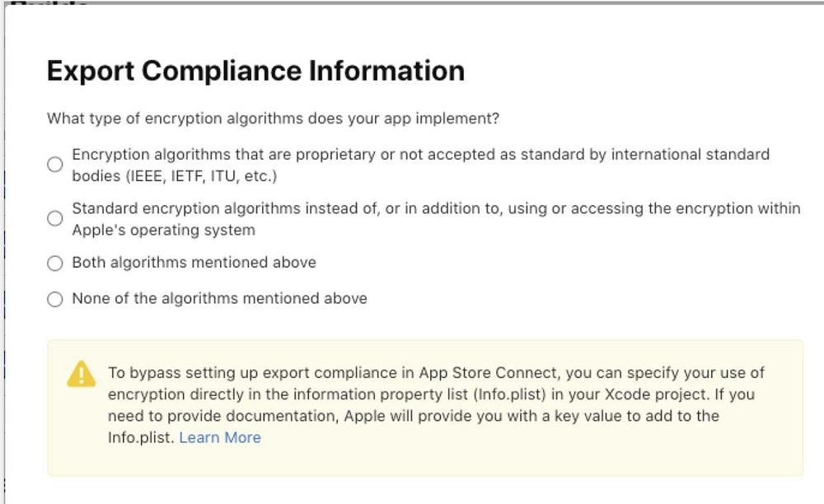Viewport: 824px width, 504px height.
Task: Click the "Info.plist." text before Learn More
Action: tap(141, 438)
